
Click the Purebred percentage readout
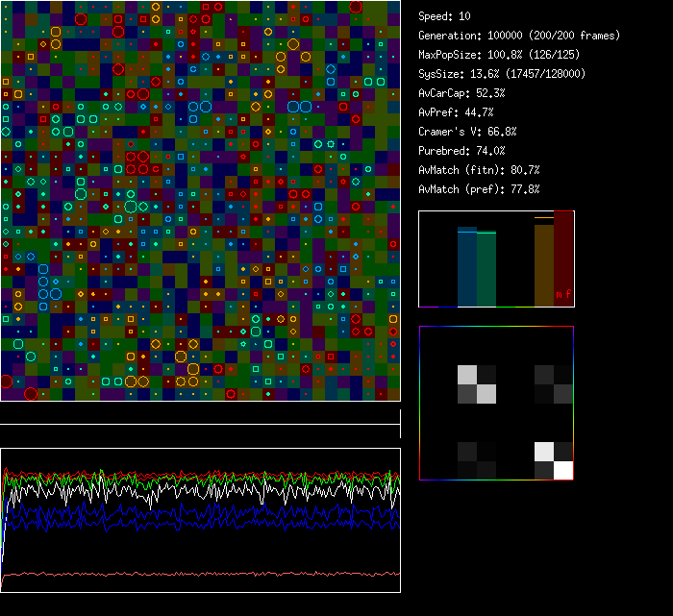click(x=461, y=151)
